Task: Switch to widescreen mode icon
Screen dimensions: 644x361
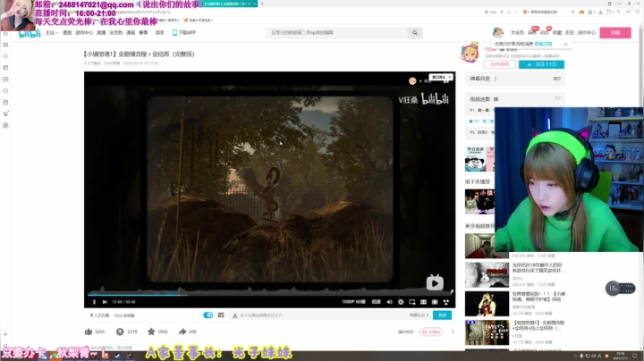Action: (x=423, y=302)
